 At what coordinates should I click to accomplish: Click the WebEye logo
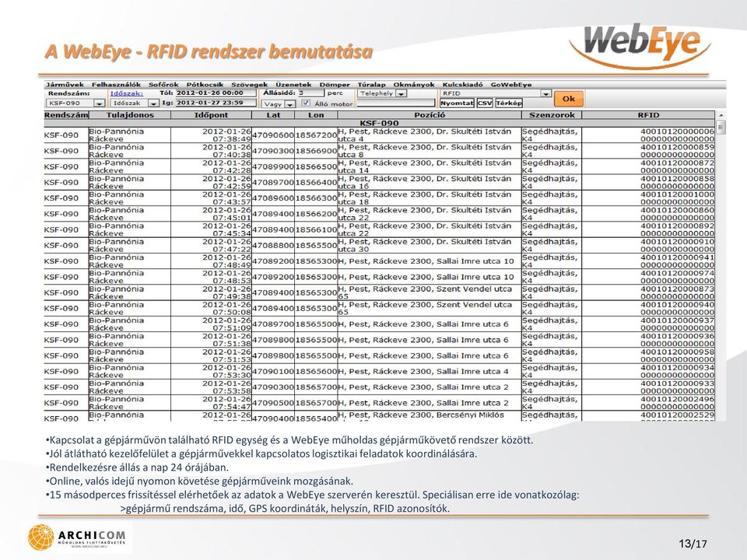click(x=640, y=46)
